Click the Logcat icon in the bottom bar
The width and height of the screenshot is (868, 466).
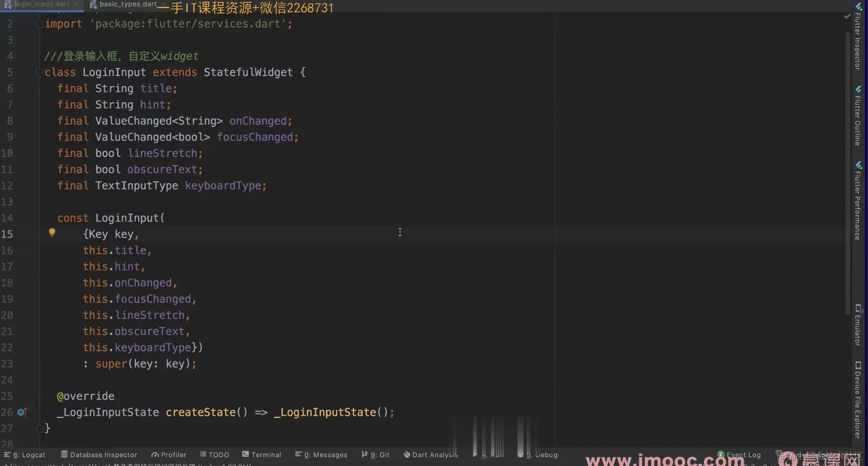[7, 455]
